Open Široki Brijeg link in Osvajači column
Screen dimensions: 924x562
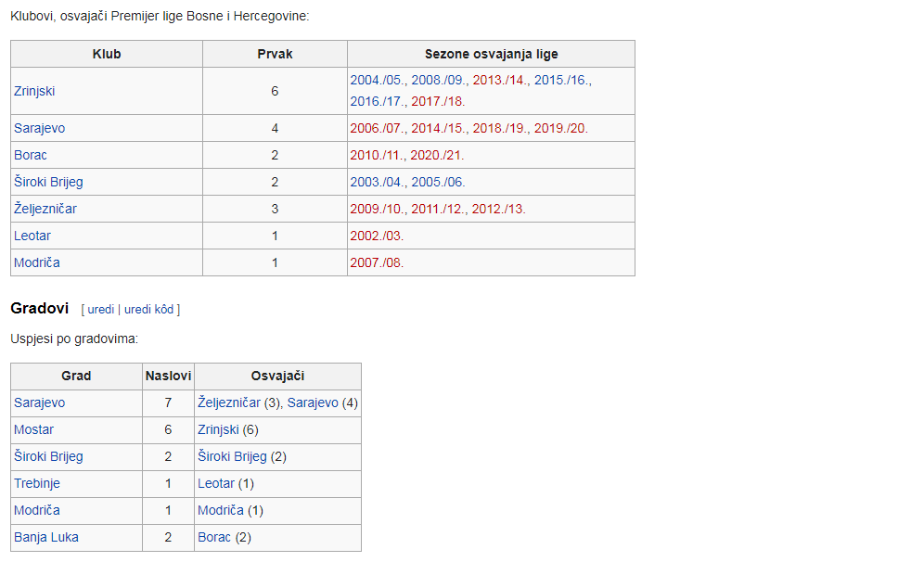(232, 456)
